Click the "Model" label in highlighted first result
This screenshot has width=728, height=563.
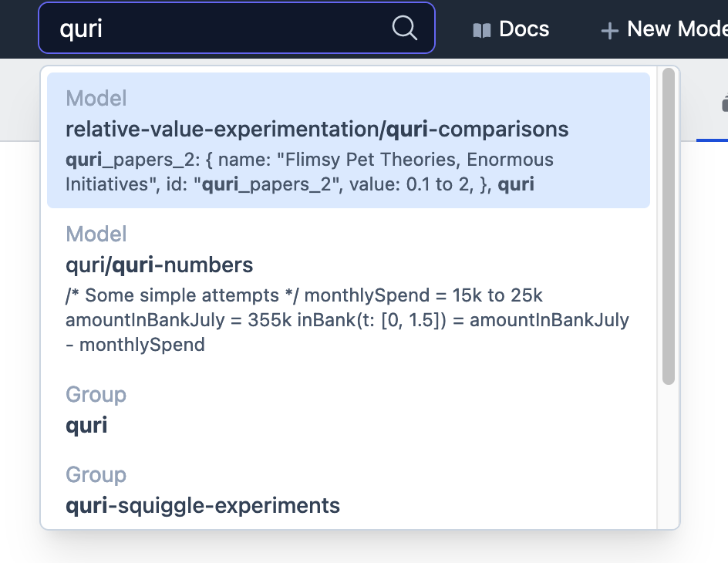pyautogui.click(x=96, y=99)
